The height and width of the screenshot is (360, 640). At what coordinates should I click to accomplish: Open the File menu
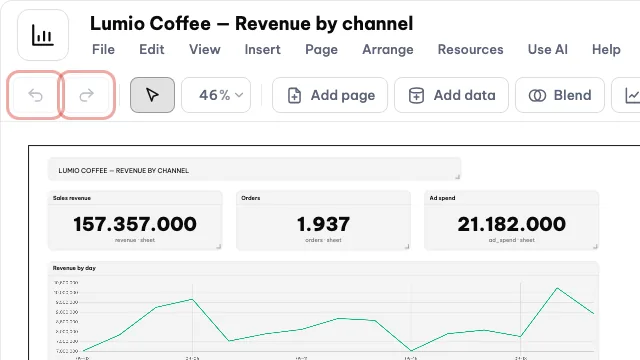click(103, 49)
